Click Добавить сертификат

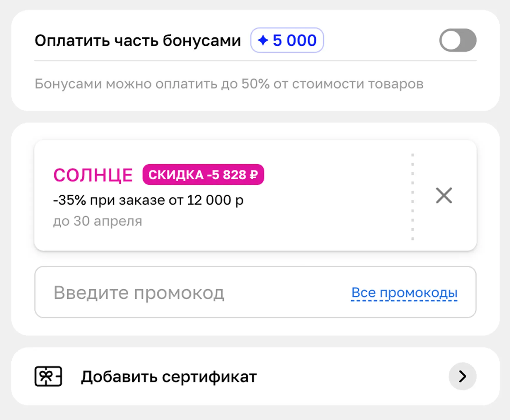[168, 377]
